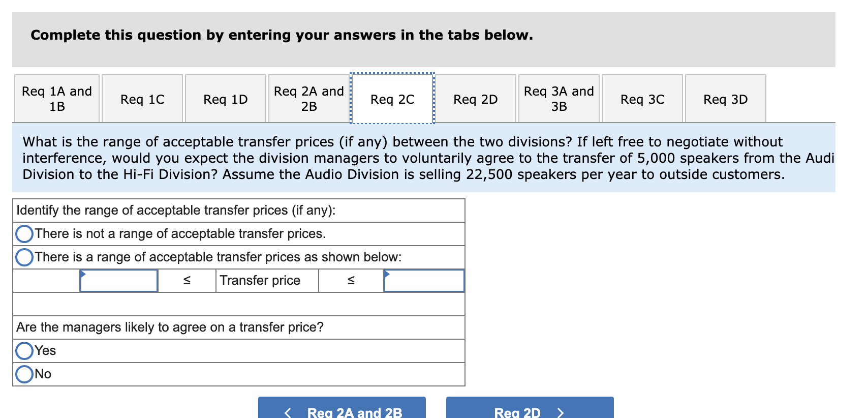The image size is (868, 418).
Task: Switch to the Req 1A and 1B tab
Action: [56, 98]
